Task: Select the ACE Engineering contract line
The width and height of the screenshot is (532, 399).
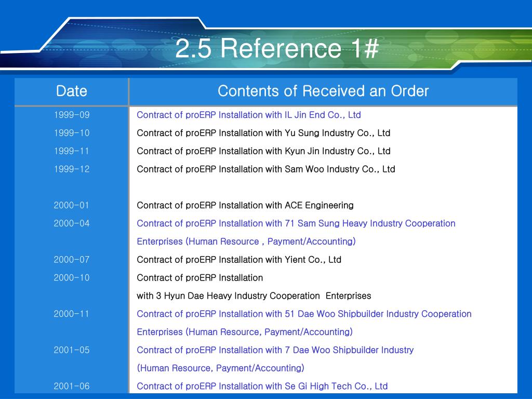Action: click(245, 205)
